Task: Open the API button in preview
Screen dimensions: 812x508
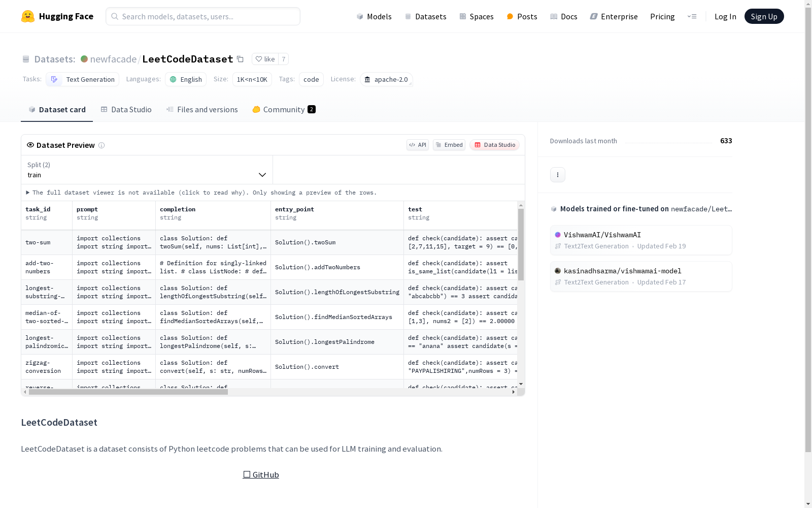Action: coord(418,145)
